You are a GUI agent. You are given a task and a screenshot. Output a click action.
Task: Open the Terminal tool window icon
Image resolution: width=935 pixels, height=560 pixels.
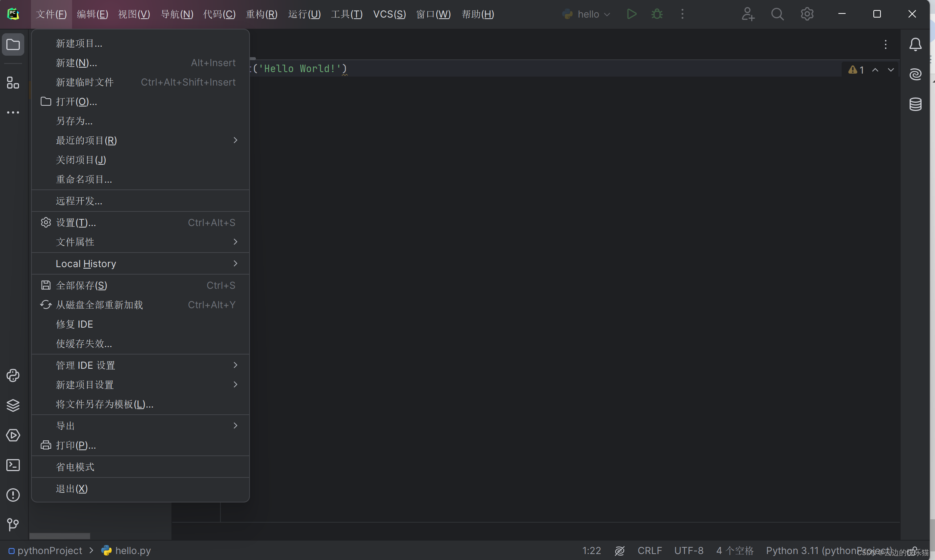(x=13, y=465)
